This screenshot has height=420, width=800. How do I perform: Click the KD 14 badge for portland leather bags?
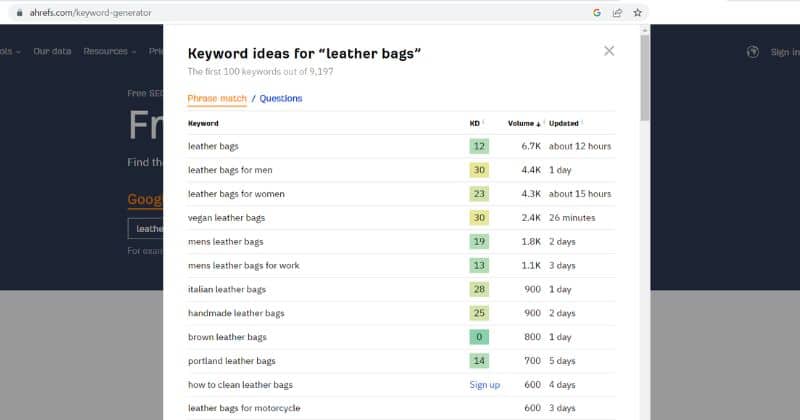tap(479, 361)
